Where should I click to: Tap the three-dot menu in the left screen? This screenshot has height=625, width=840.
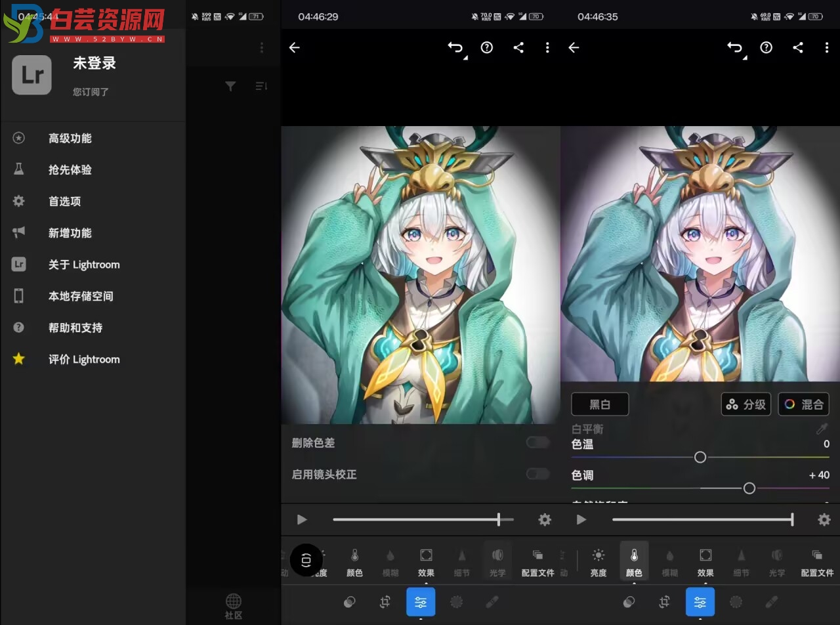coord(262,47)
